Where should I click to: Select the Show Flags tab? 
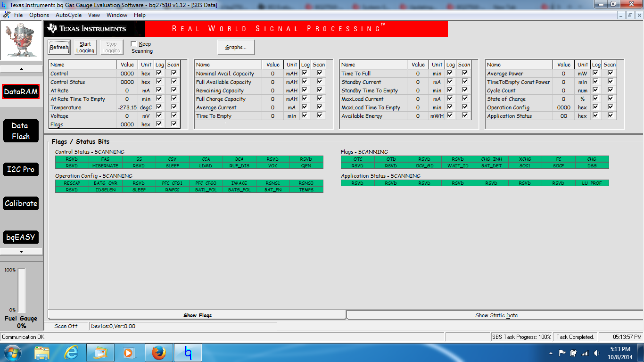tap(198, 315)
